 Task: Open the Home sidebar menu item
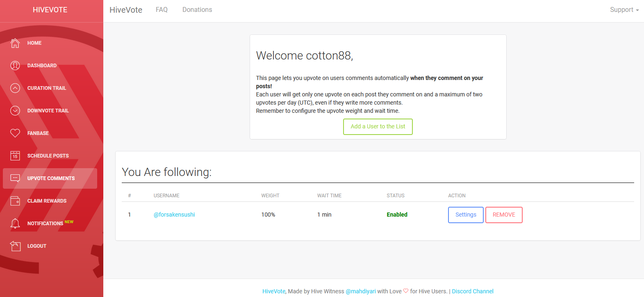(50, 43)
